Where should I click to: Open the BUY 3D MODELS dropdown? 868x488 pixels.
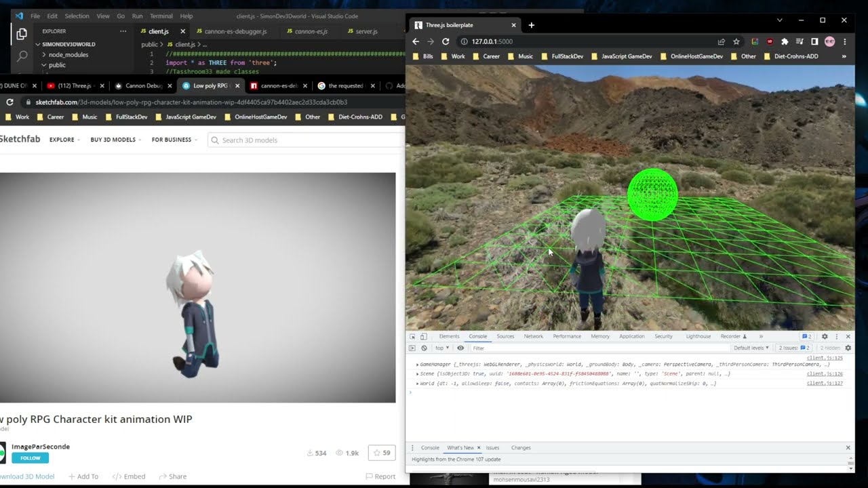[x=116, y=140]
